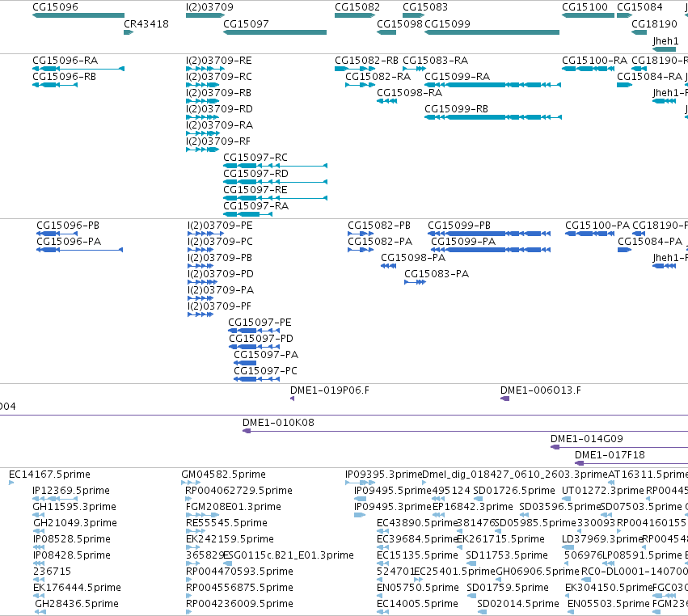Click protein l(2)03709-PF label
This screenshot has width=688, height=616.
(219, 306)
